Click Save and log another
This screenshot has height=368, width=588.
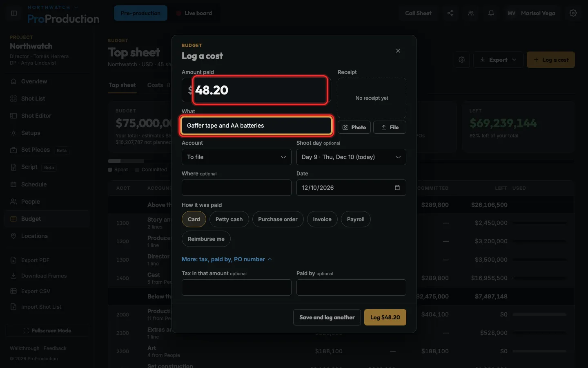point(327,317)
